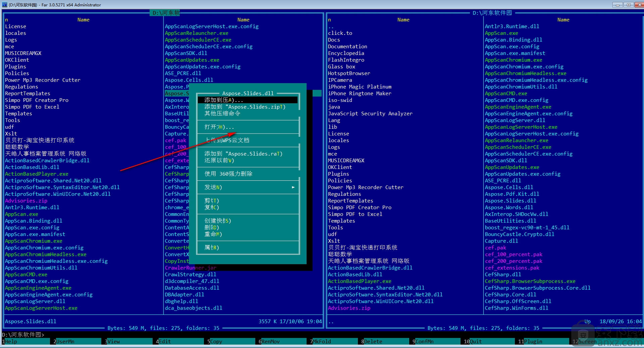Image resolution: width=644 pixels, height=348 pixels.
Task: Click the 7 MkFold function key
Action: click(x=334, y=341)
